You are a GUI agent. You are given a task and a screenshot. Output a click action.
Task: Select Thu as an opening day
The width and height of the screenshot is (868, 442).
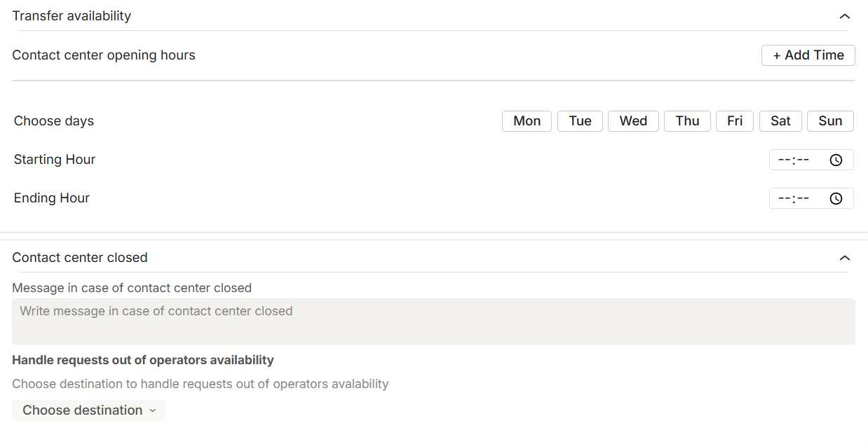point(687,121)
